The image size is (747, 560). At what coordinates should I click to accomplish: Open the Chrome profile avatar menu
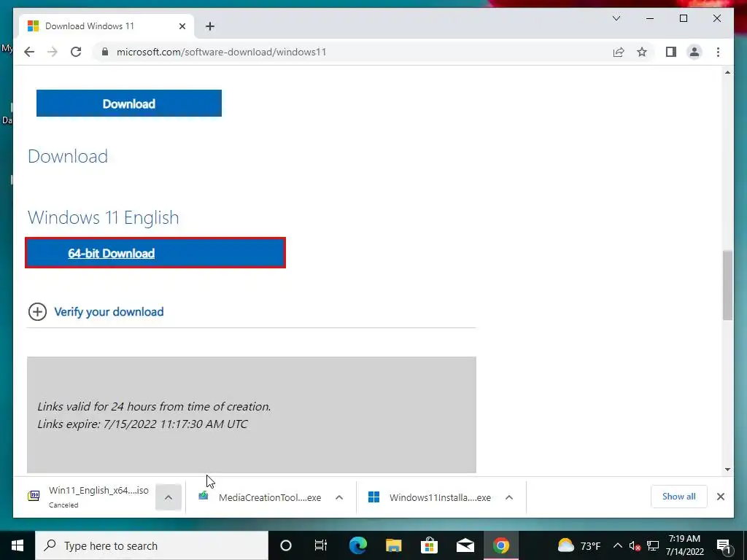point(694,52)
